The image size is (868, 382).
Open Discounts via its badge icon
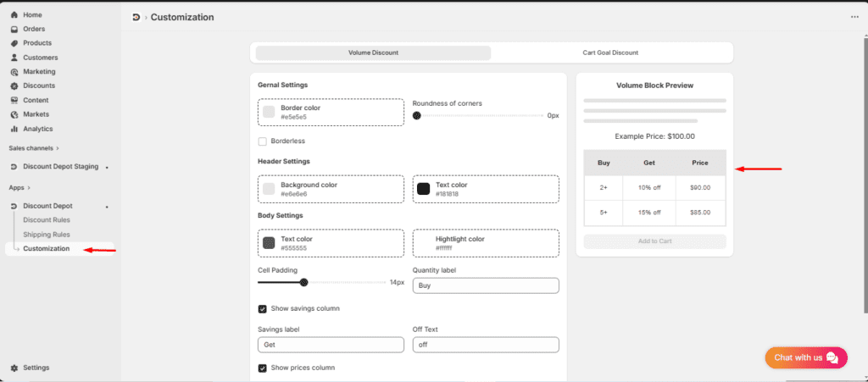click(x=14, y=86)
